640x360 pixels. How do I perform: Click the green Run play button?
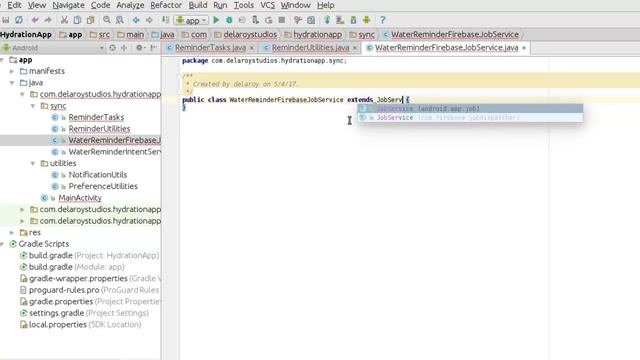pyautogui.click(x=216, y=20)
